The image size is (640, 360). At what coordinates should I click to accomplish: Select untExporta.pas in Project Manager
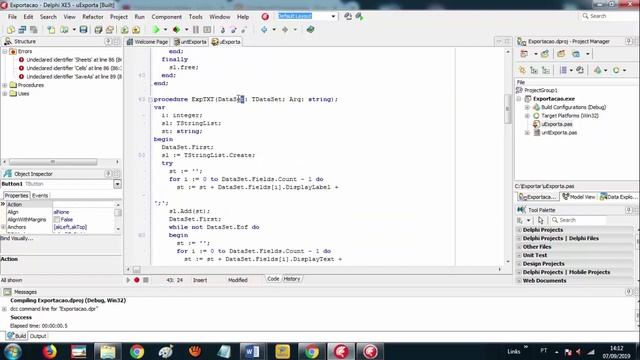[559, 133]
